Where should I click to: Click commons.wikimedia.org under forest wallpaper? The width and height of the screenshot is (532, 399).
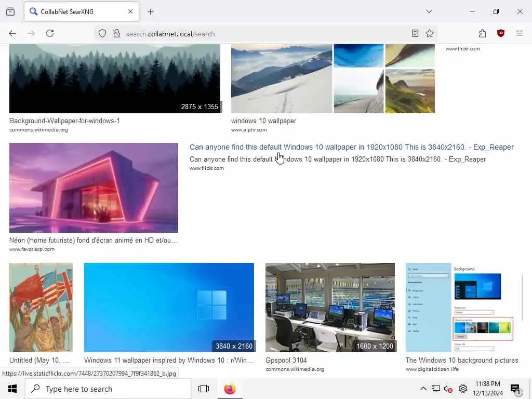click(38, 130)
